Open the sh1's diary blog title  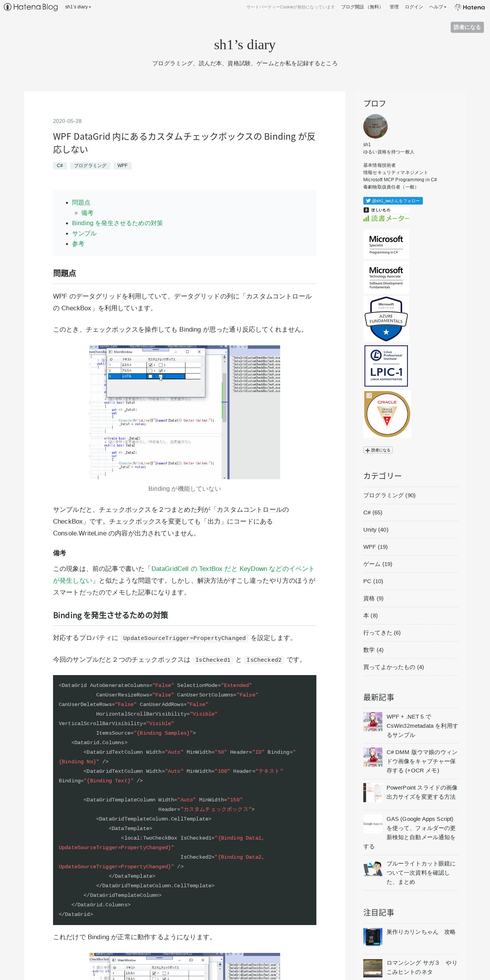(245, 45)
